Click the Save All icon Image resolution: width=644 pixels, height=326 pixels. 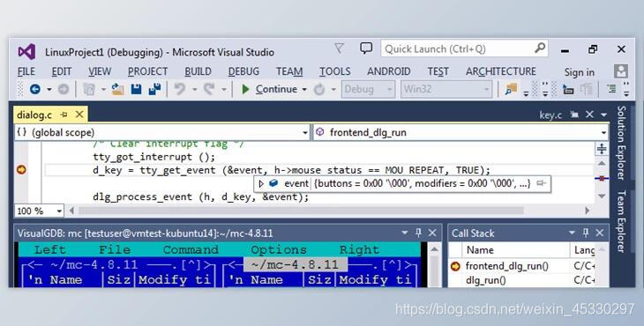[154, 89]
